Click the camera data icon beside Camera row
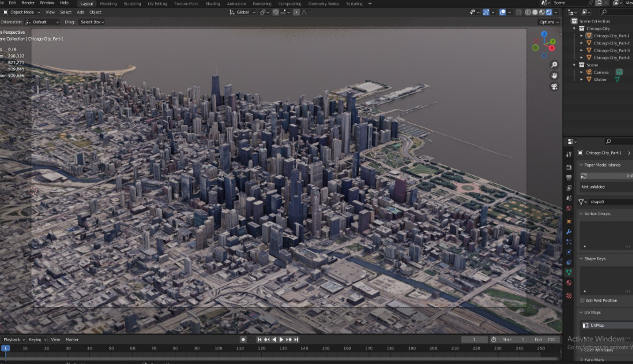This screenshot has height=364, width=633. click(x=619, y=72)
